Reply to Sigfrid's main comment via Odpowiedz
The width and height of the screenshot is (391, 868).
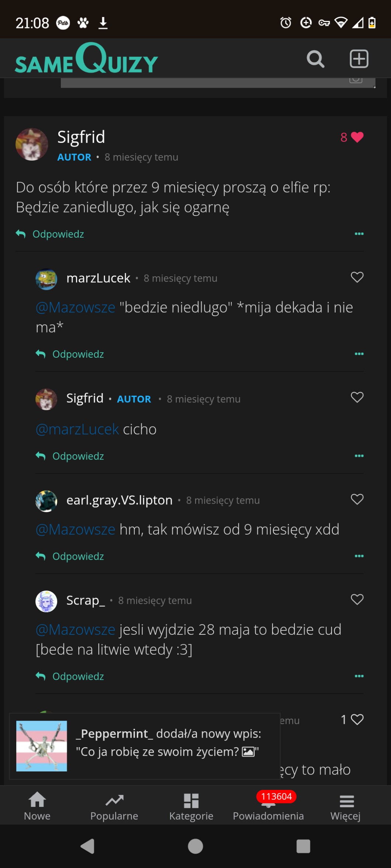58,234
